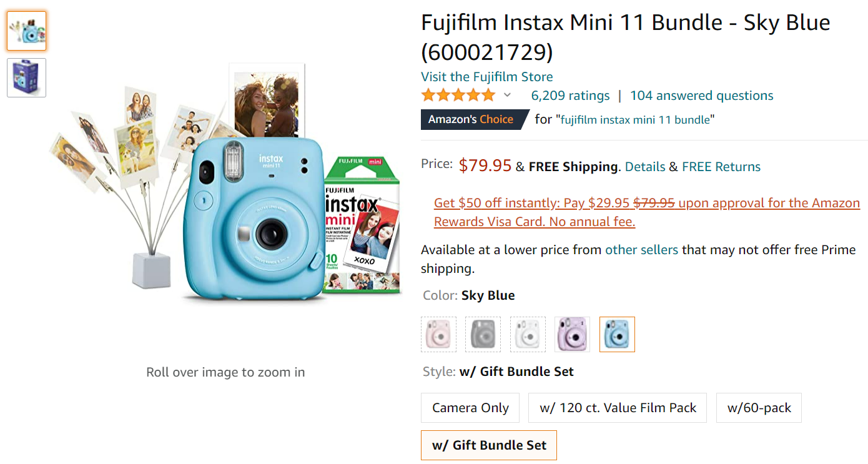
Task: Open the 6,209 ratings link
Action: tap(570, 96)
